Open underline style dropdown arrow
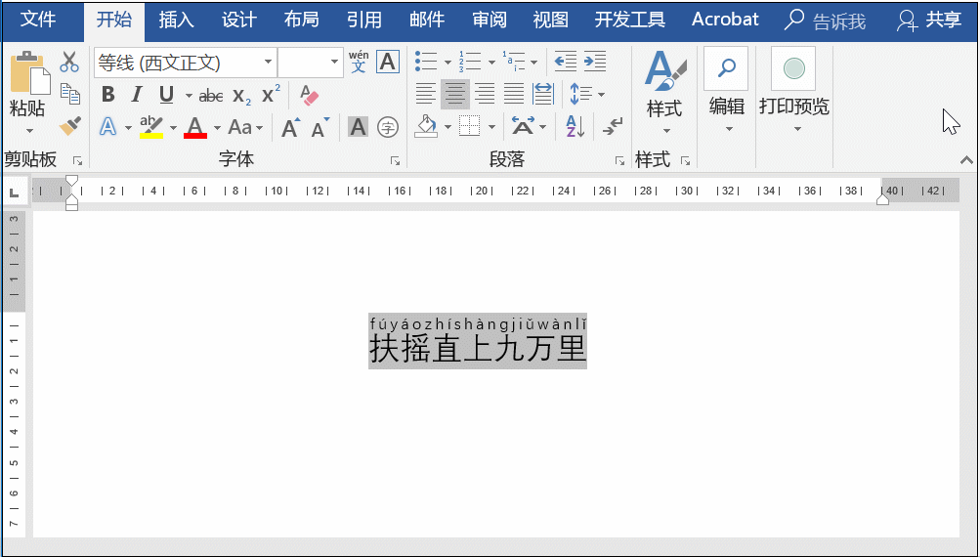980x557 pixels. tap(189, 96)
